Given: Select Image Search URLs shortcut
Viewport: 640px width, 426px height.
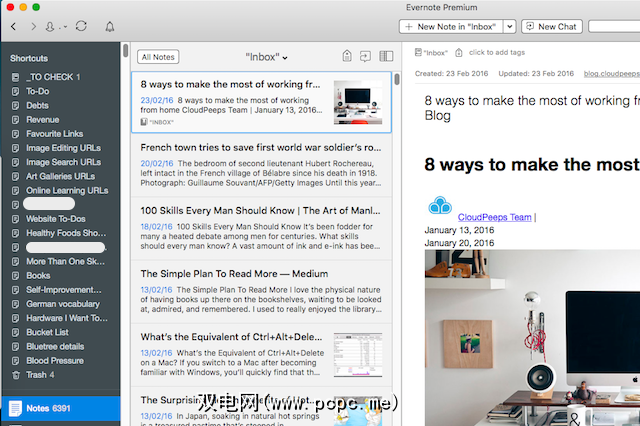Looking at the screenshot, I should click(x=63, y=162).
